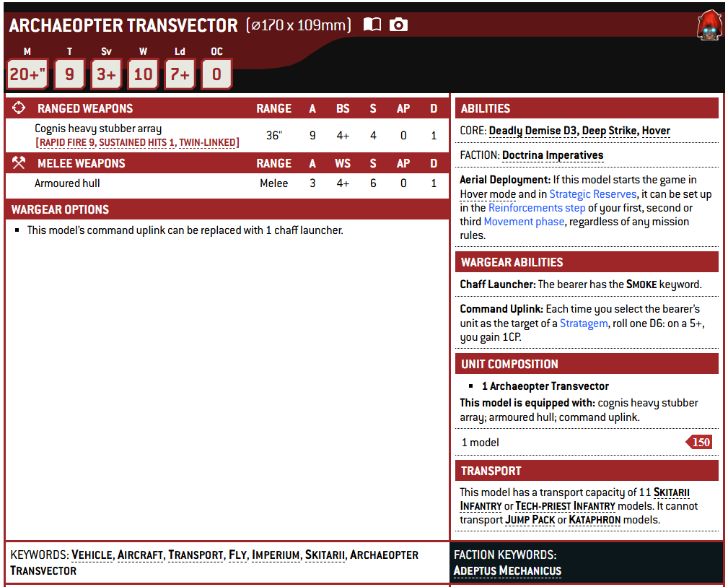Click the chaff launcher wargear option text
Viewport: 728px width, 587px height.
tap(185, 230)
